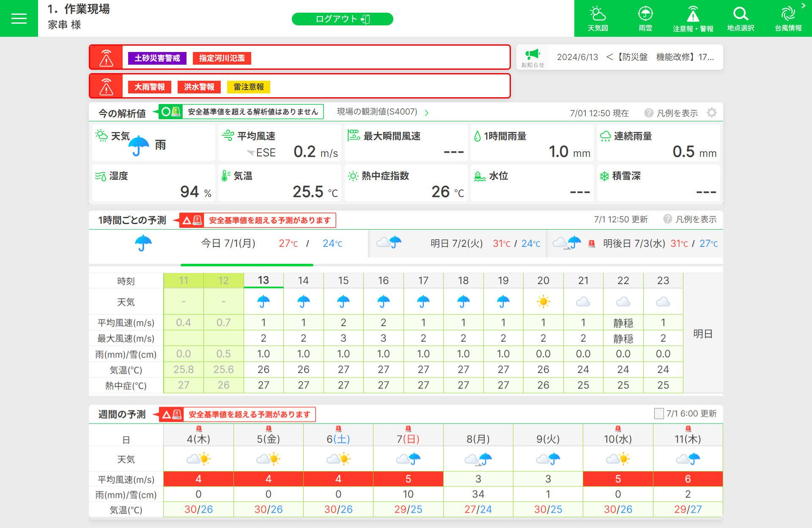Open 現場の観測値(S4007) link
The width and height of the screenshot is (812, 528).
[382, 112]
